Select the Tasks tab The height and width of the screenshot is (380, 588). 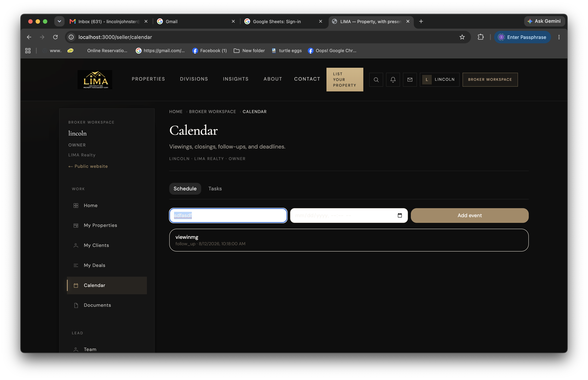click(215, 189)
